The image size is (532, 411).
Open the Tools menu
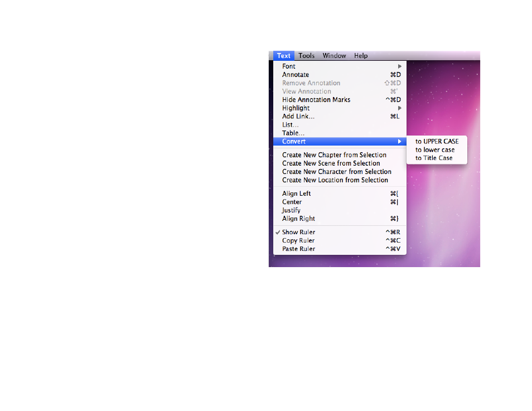[x=306, y=56]
